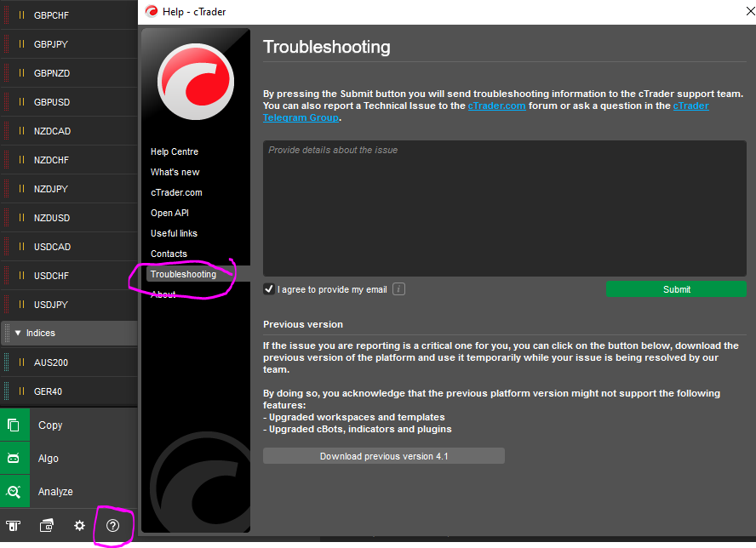Open the About menu item

(163, 294)
